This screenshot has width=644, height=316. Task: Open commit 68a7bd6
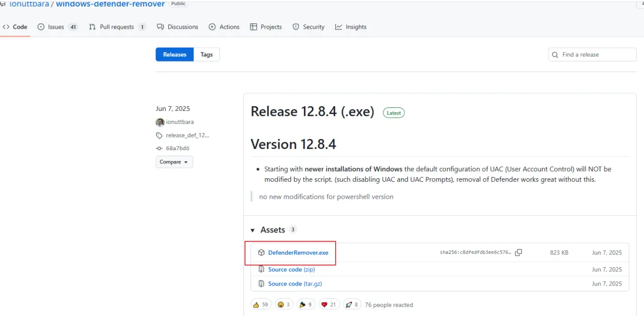click(178, 148)
